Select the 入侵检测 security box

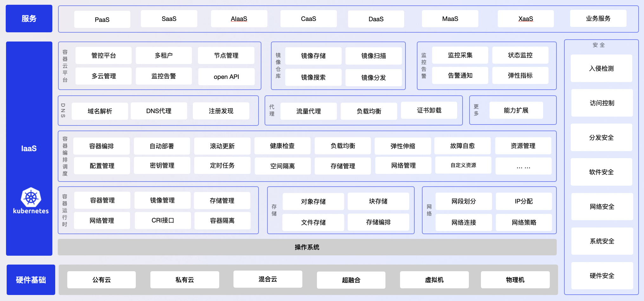point(601,68)
